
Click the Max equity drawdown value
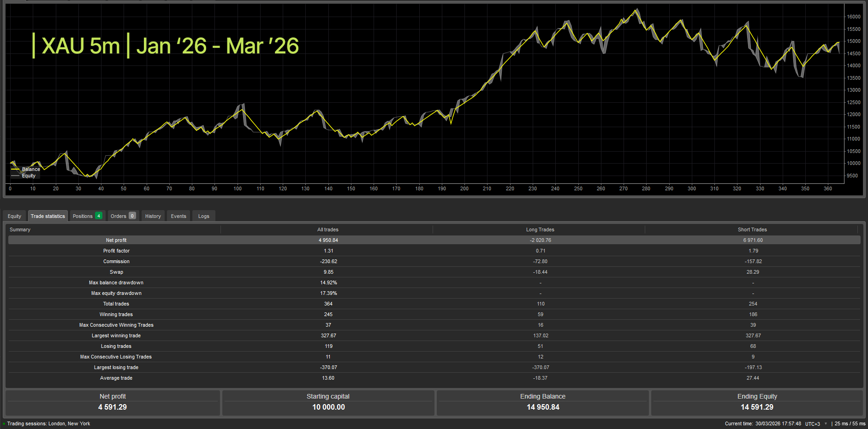328,293
